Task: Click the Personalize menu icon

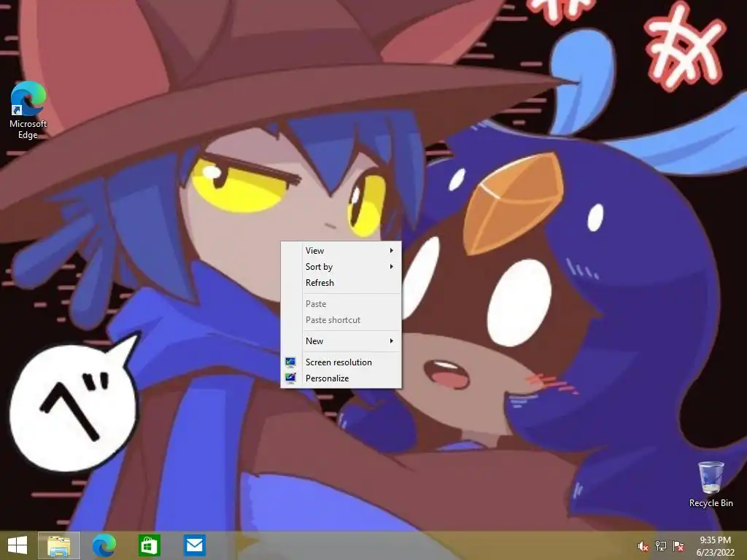Action: [290, 378]
